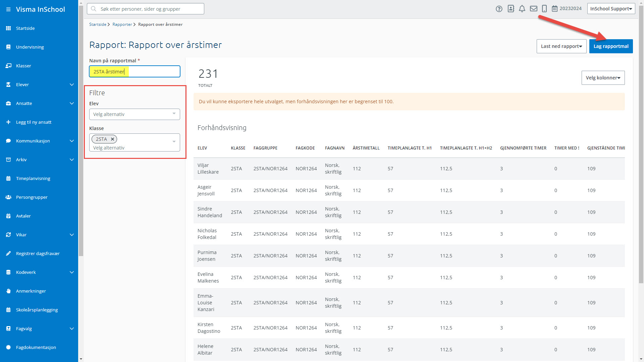Click the Rapporter breadcrumb link
The width and height of the screenshot is (644, 362).
click(122, 24)
